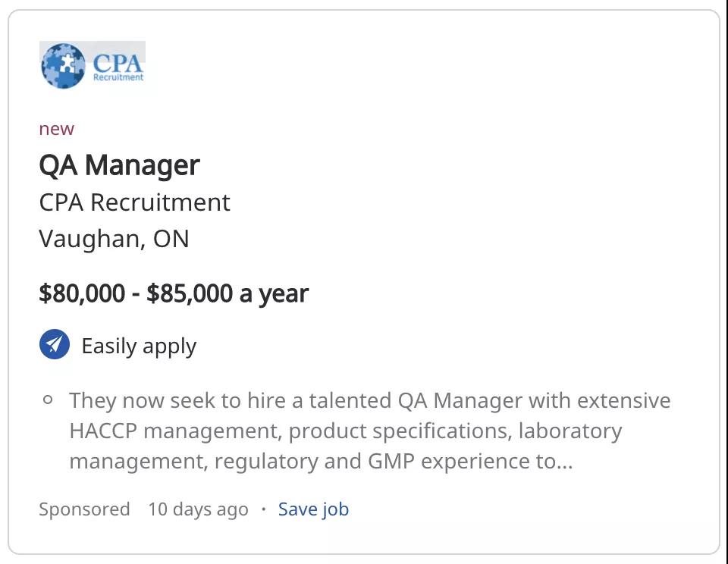Click the Vaughan, ON location line

[115, 239]
